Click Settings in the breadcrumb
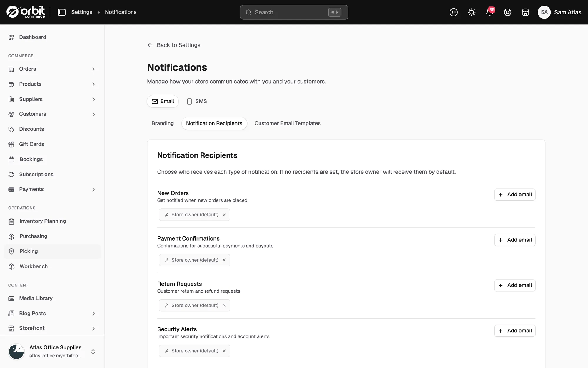Screen dimensions: 588x368 [x=82, y=12]
